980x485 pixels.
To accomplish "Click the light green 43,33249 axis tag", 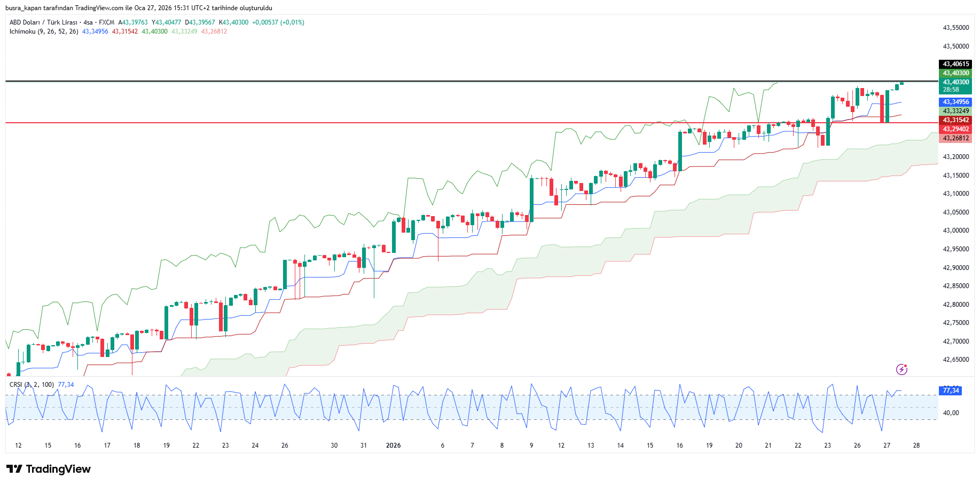I will pos(955,111).
